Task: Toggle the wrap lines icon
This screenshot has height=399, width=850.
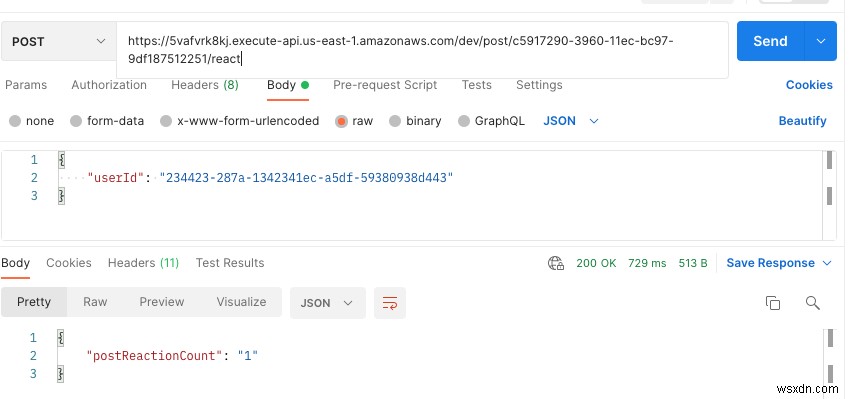Action: pos(390,303)
